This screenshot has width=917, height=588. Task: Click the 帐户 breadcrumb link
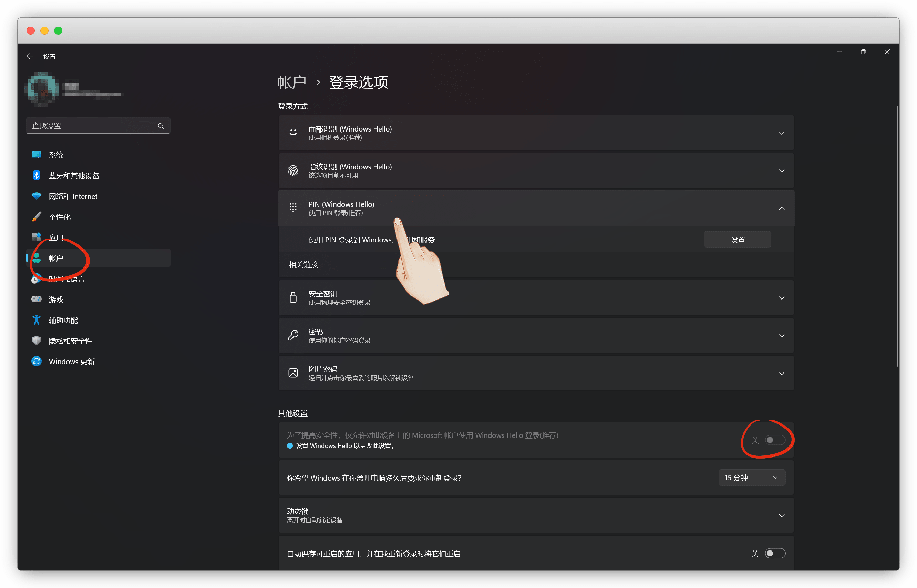click(x=292, y=83)
